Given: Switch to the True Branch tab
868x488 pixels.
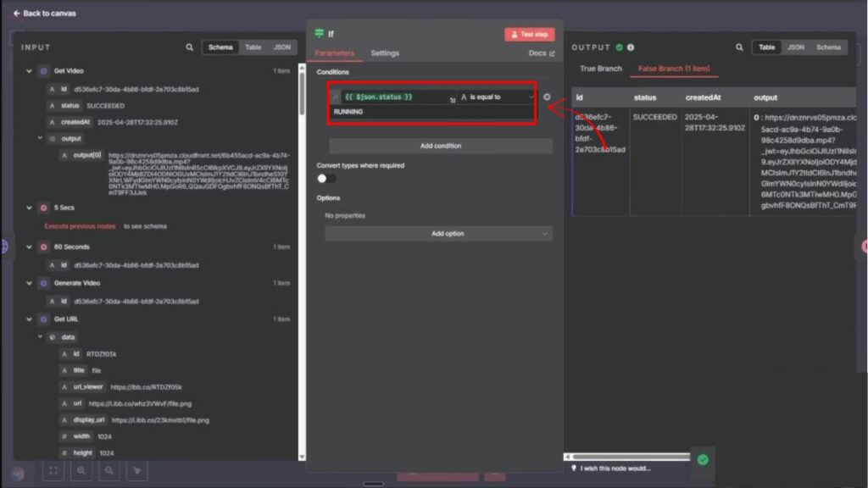Looking at the screenshot, I should click(x=600, y=69).
